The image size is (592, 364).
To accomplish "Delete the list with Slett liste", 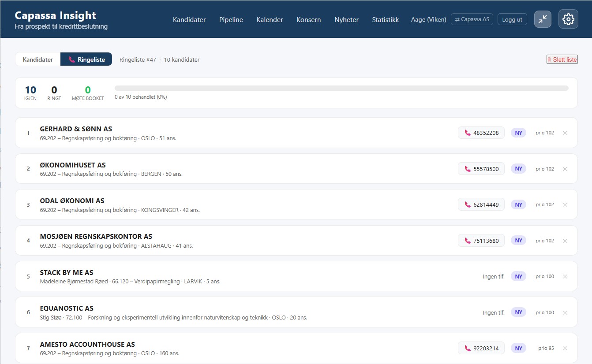I will (562, 59).
